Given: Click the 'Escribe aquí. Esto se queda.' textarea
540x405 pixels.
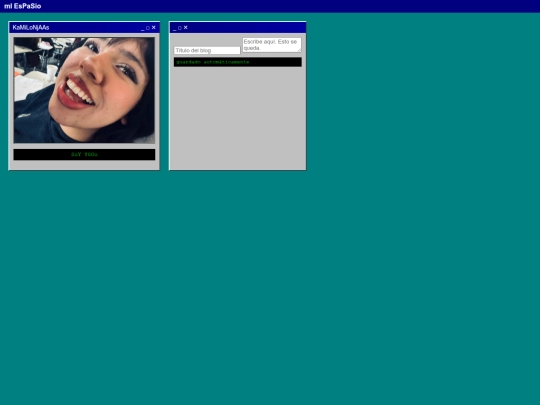Looking at the screenshot, I should pyautogui.click(x=272, y=45).
